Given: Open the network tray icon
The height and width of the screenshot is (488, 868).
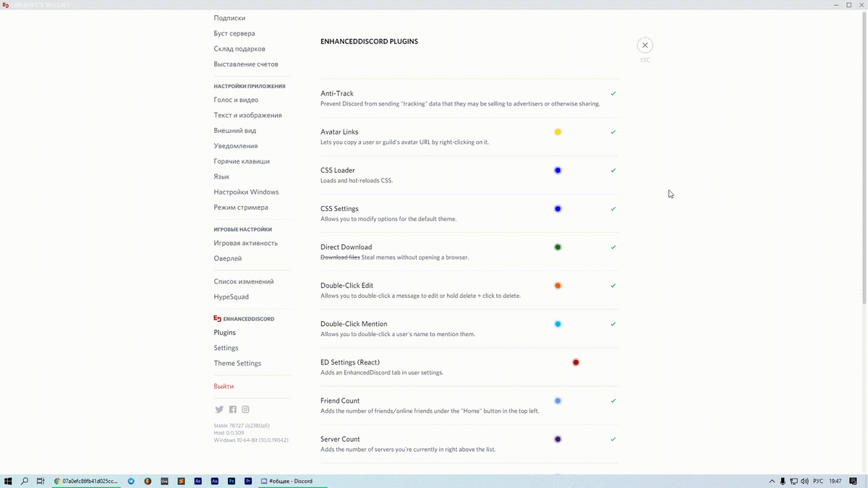Looking at the screenshot, I should (x=793, y=481).
